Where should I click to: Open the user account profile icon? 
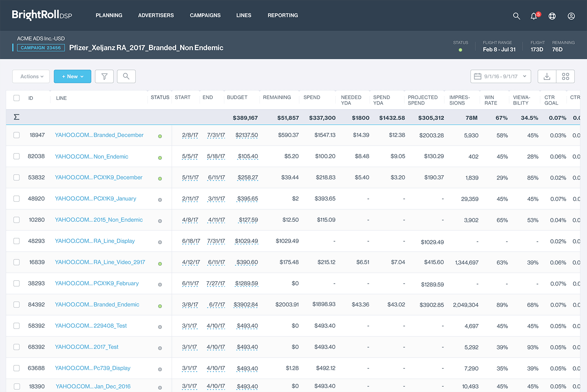(x=571, y=16)
